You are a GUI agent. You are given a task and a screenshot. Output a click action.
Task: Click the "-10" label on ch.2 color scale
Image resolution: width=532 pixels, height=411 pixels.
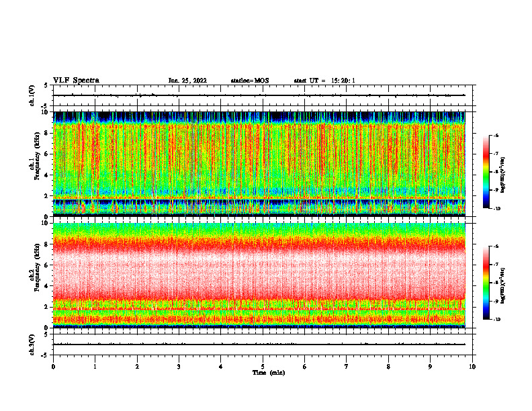(x=497, y=319)
